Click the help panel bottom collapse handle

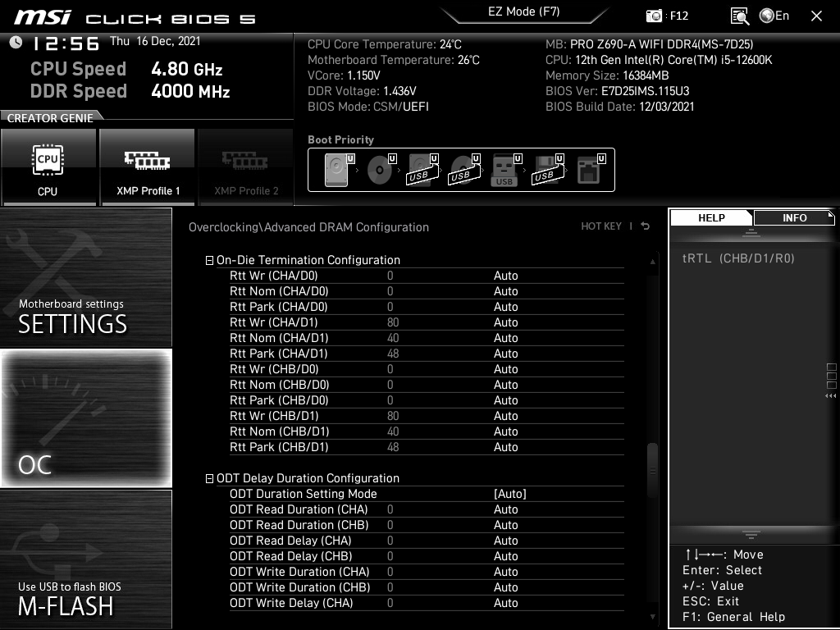[751, 535]
